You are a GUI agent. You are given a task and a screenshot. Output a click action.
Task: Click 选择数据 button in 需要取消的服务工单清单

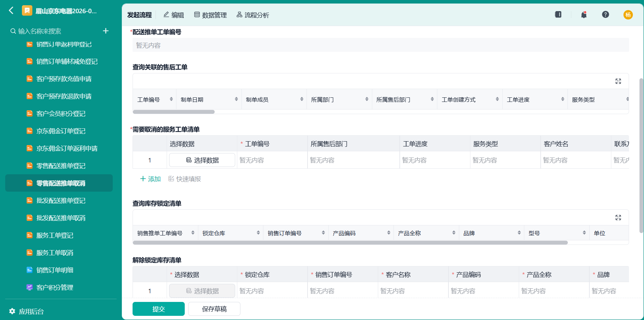[x=202, y=160]
